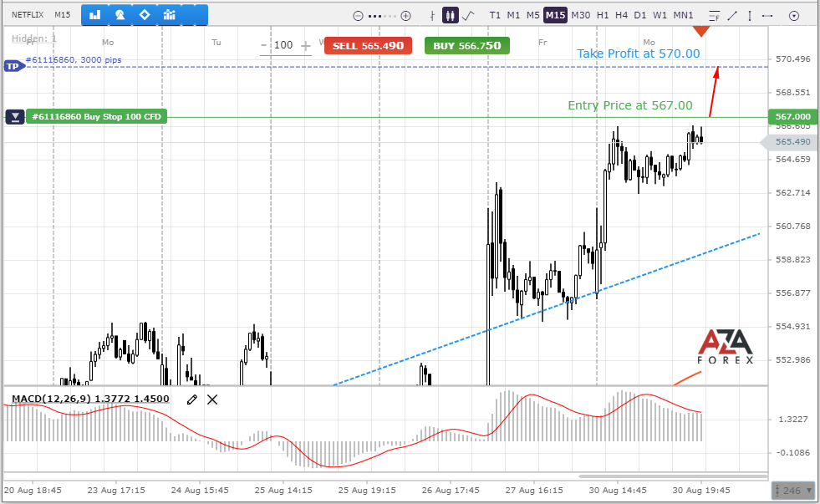Click the 567.000 green price tag
The height and width of the screenshot is (504, 820).
(792, 116)
